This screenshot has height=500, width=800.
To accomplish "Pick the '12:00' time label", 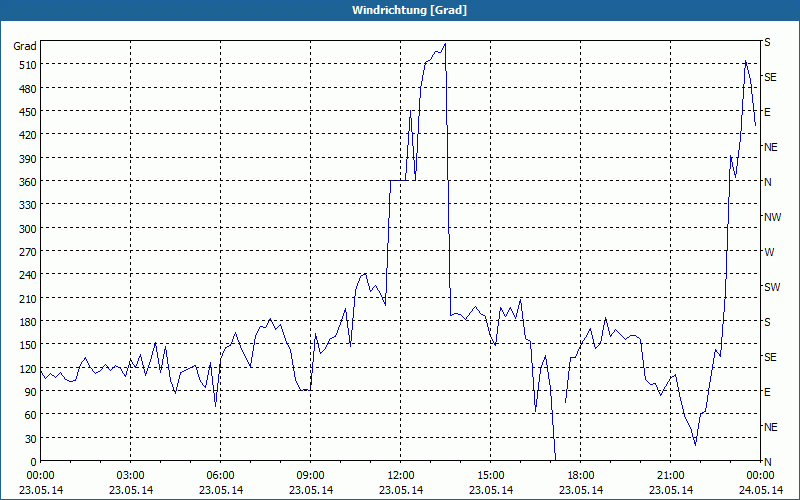I will coord(401,476).
